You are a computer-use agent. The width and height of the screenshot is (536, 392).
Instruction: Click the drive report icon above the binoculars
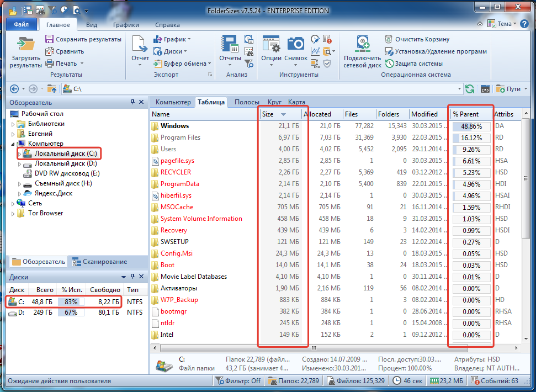pos(248,39)
